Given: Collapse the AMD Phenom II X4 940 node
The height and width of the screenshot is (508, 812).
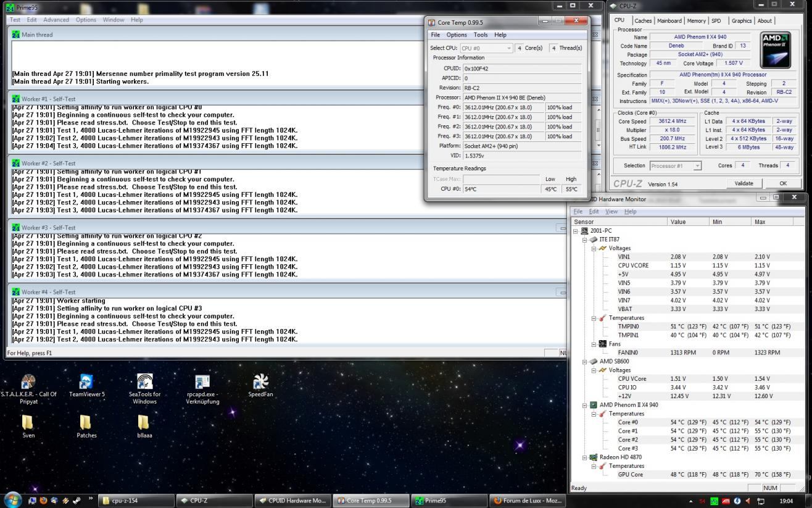Looking at the screenshot, I should tap(585, 406).
